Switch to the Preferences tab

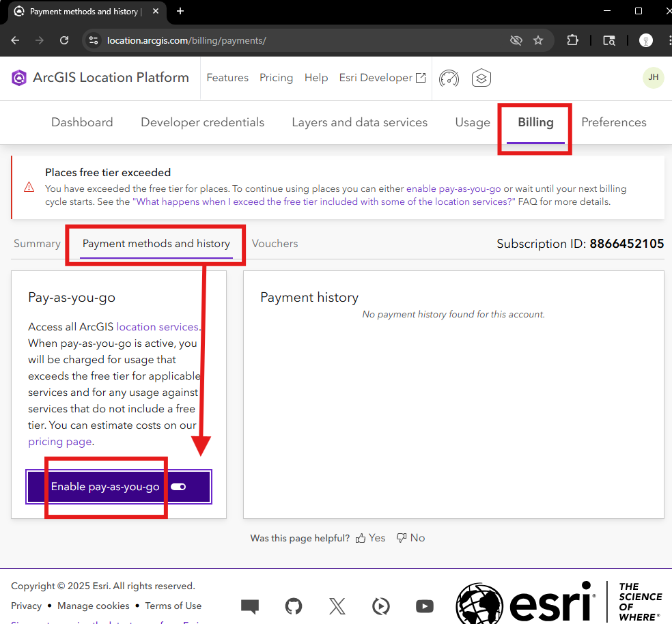pos(614,122)
